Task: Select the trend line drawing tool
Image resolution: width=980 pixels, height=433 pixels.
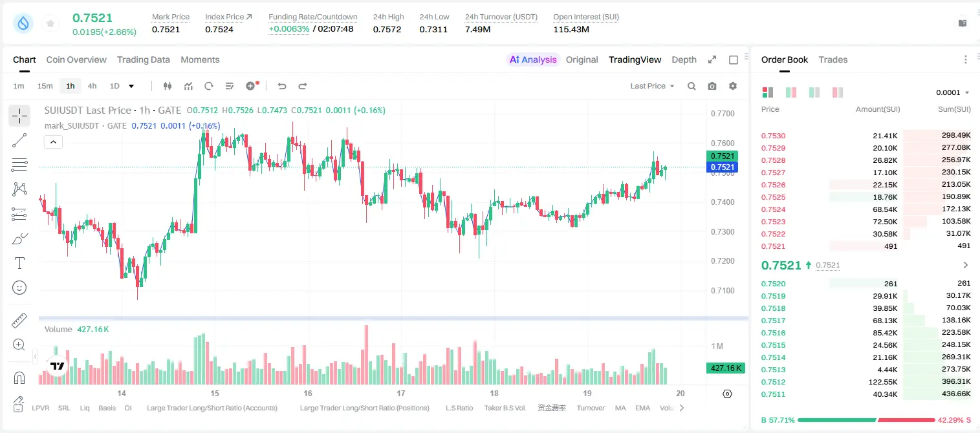Action: [19, 140]
